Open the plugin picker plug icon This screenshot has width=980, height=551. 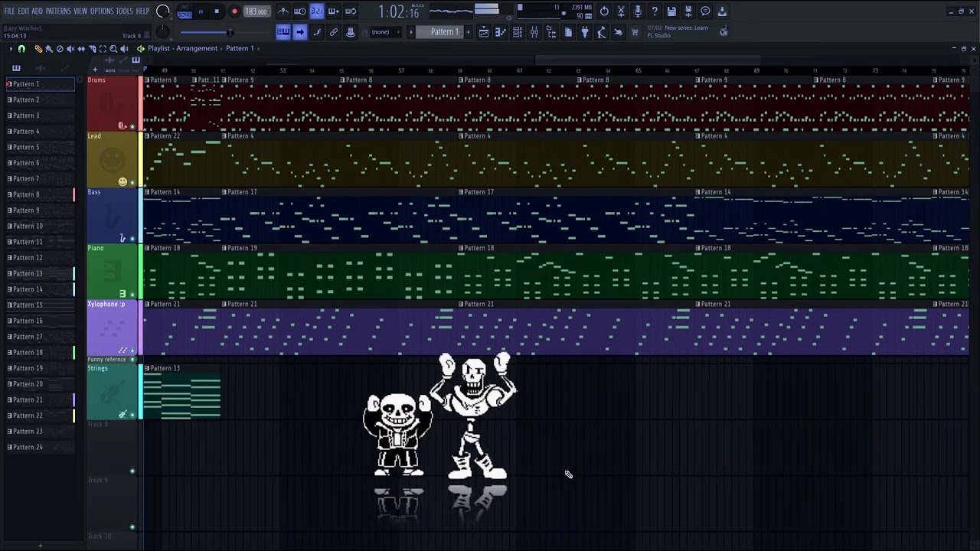[x=584, y=32]
